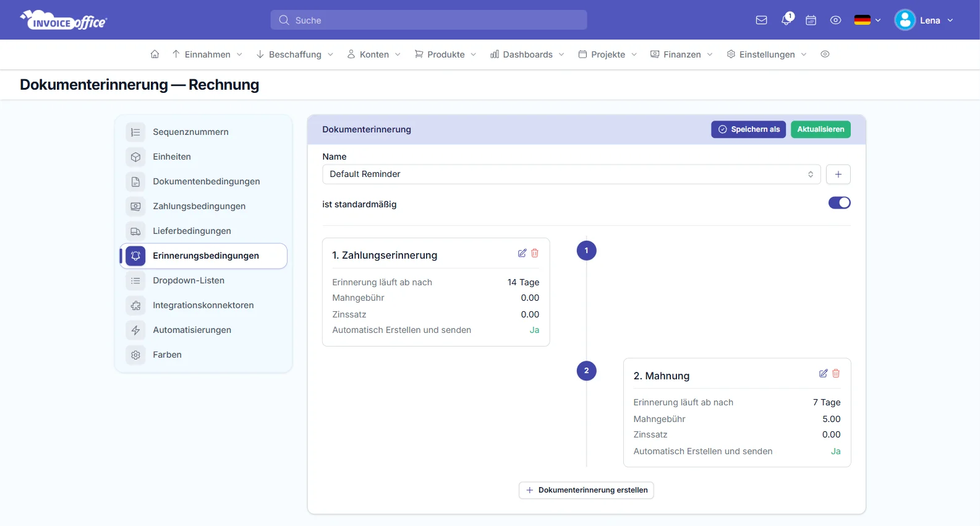Select Automatisierungen in the sidebar
Image resolution: width=980 pixels, height=526 pixels.
click(x=203, y=330)
